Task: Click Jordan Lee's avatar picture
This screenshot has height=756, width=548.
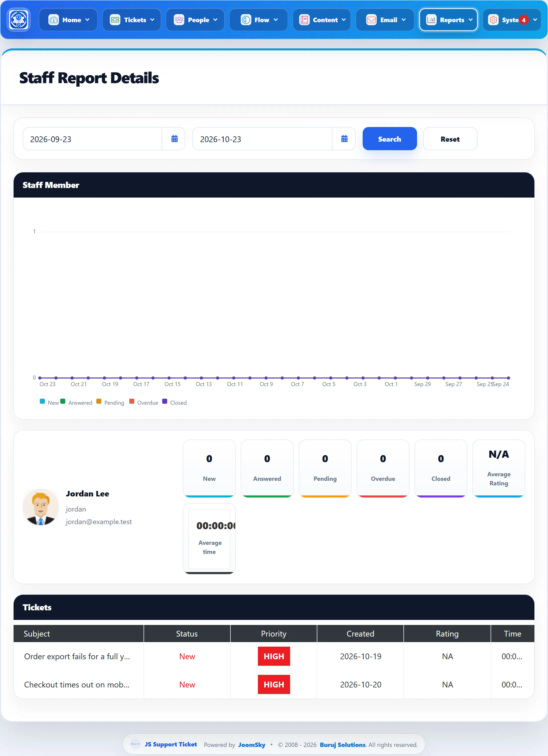Action: pos(41,507)
